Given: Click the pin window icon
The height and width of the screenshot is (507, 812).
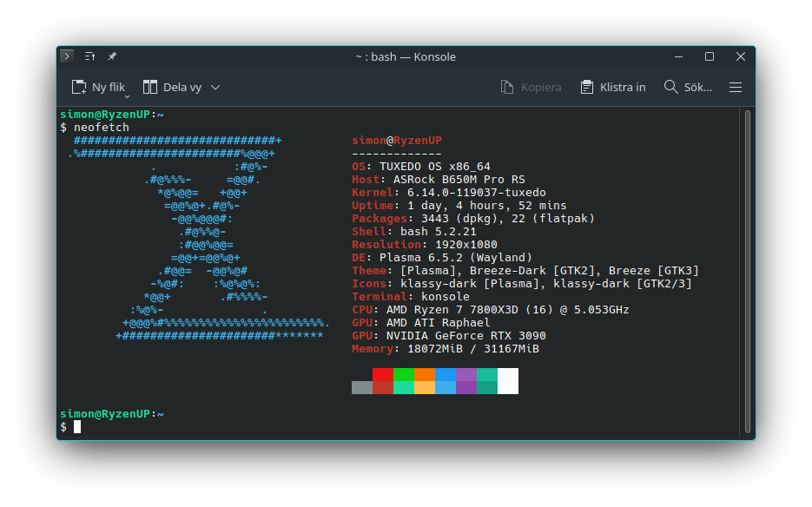Looking at the screenshot, I should pyautogui.click(x=112, y=56).
